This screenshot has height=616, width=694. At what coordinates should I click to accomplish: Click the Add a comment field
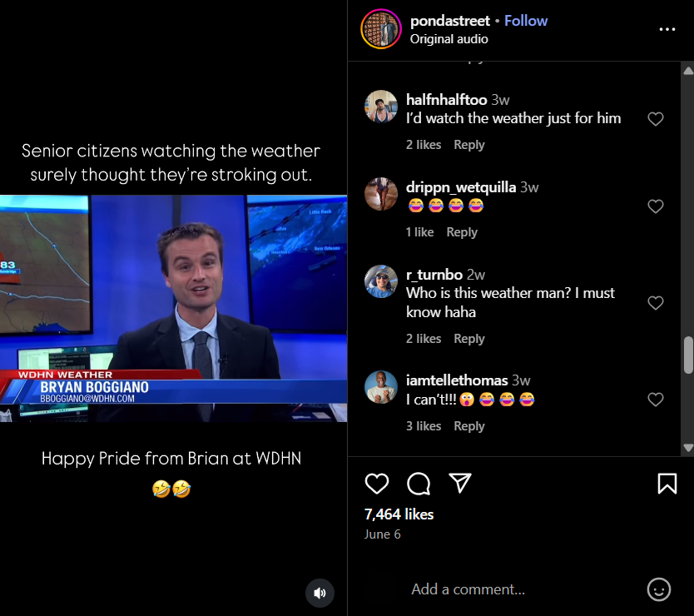[x=516, y=589]
